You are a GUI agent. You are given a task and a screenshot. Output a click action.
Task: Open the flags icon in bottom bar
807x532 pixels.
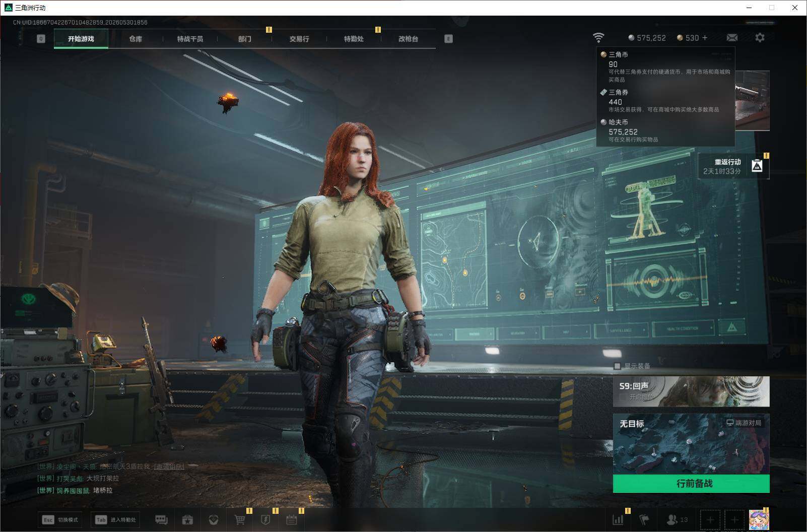pyautogui.click(x=644, y=519)
